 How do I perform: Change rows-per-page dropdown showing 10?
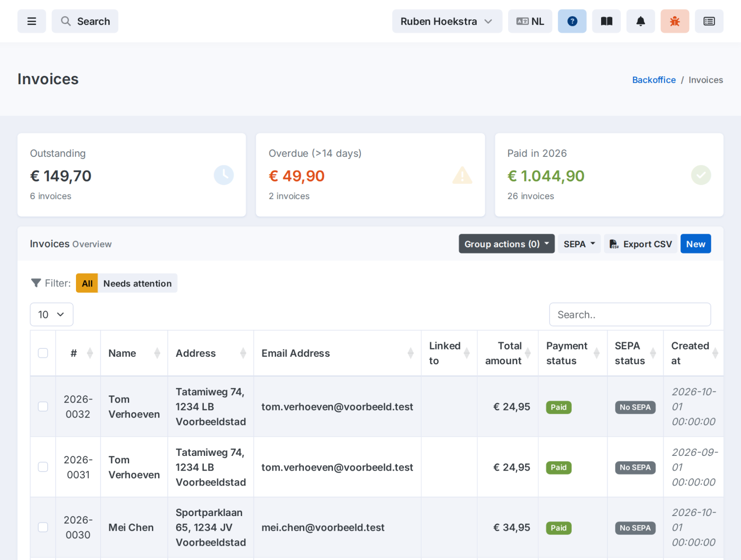pos(51,315)
